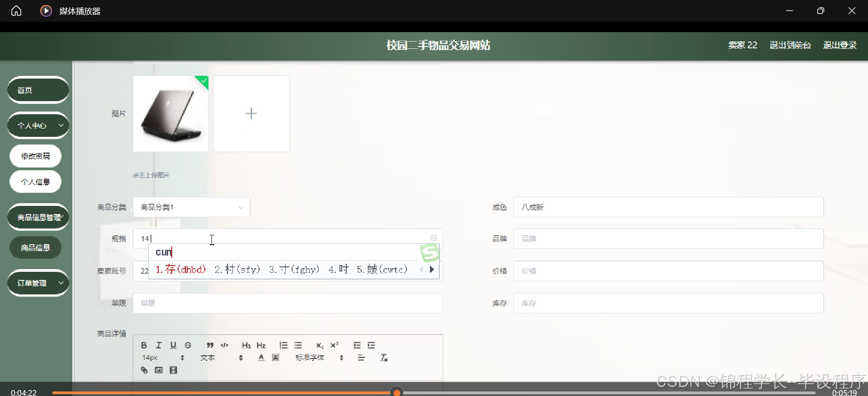Open the 商品分类 dropdown showing 商品分类1

point(192,207)
